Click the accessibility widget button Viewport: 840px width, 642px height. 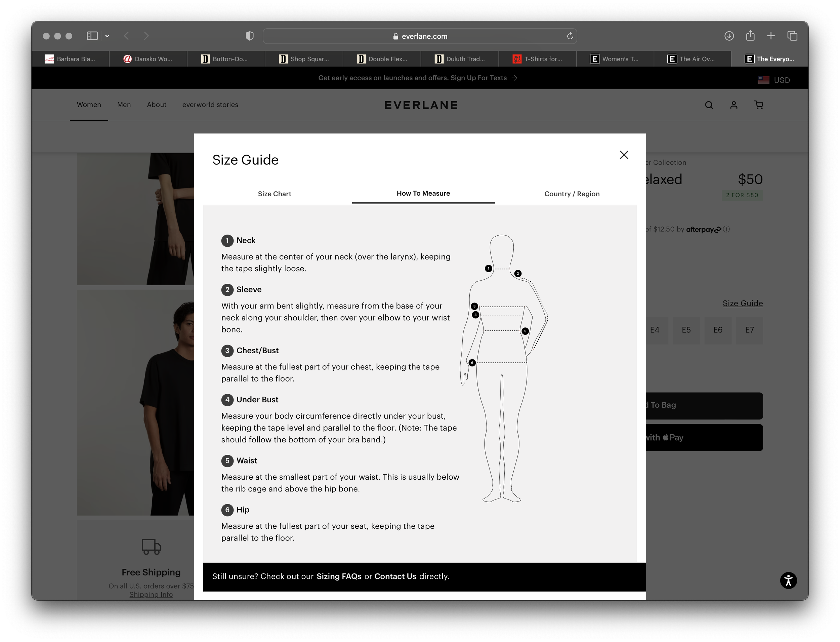click(788, 580)
